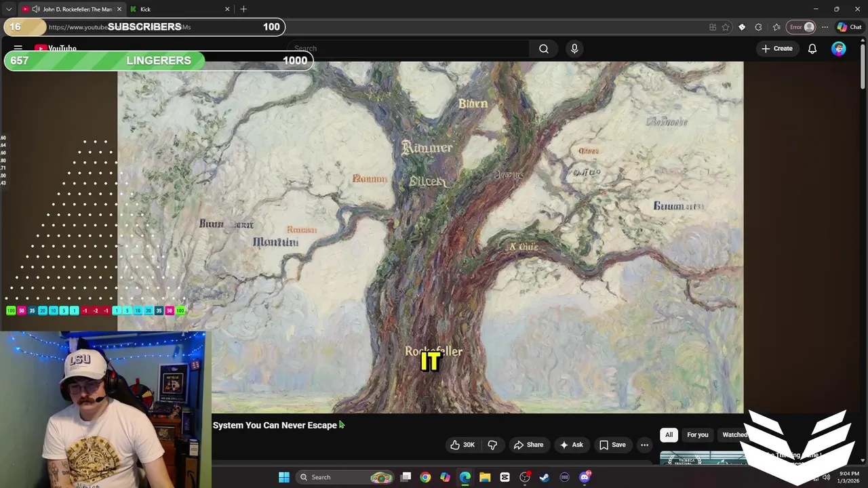Open Steam from the taskbar
This screenshot has width=868, height=488.
tap(545, 477)
